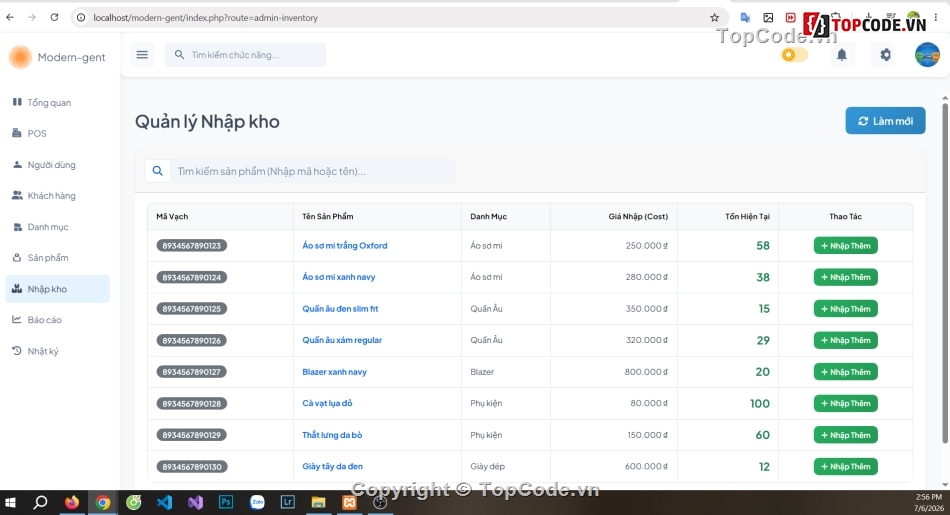This screenshot has height=515, width=950.
Task: Open the Áo sơ mi xanh navy product link
Action: pyautogui.click(x=339, y=277)
